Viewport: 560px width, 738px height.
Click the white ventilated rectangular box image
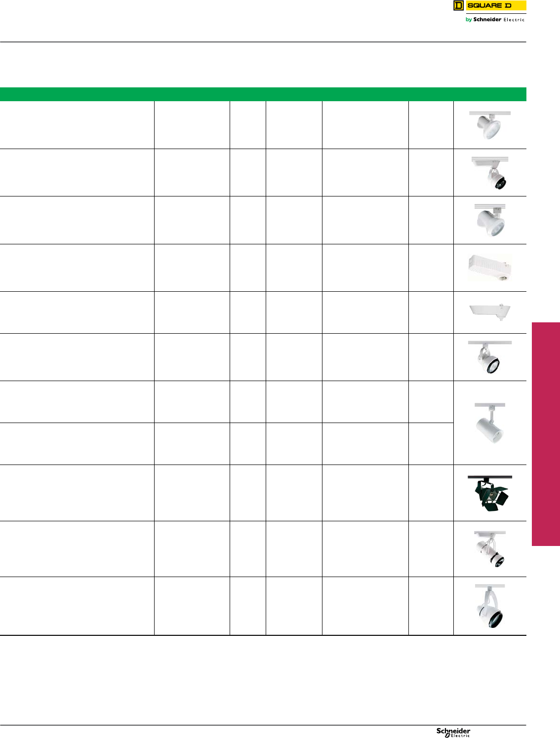tap(490, 268)
